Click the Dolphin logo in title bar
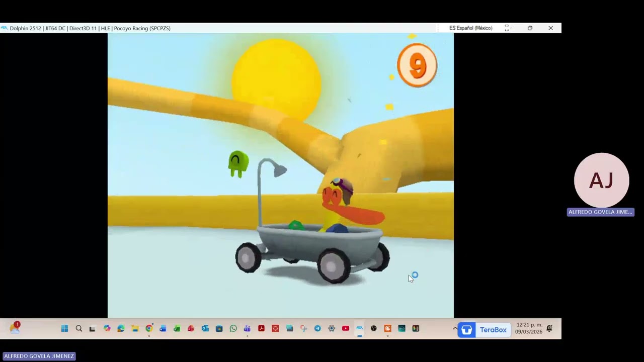This screenshot has width=644, height=362. 5,28
